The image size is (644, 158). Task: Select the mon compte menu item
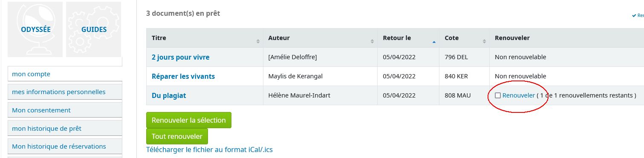[65, 74]
